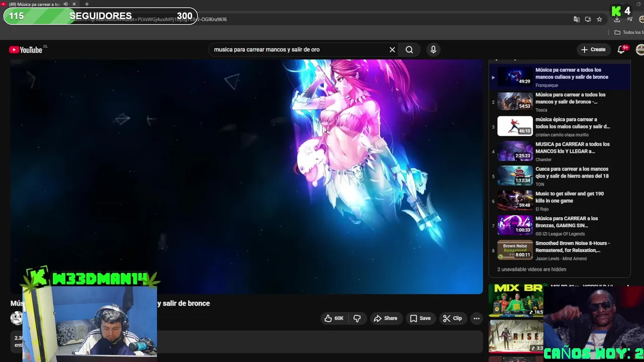Click the Create button

pyautogui.click(x=593, y=49)
